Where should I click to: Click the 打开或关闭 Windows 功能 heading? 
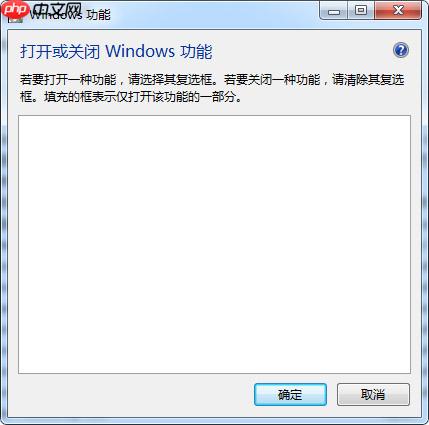(116, 52)
